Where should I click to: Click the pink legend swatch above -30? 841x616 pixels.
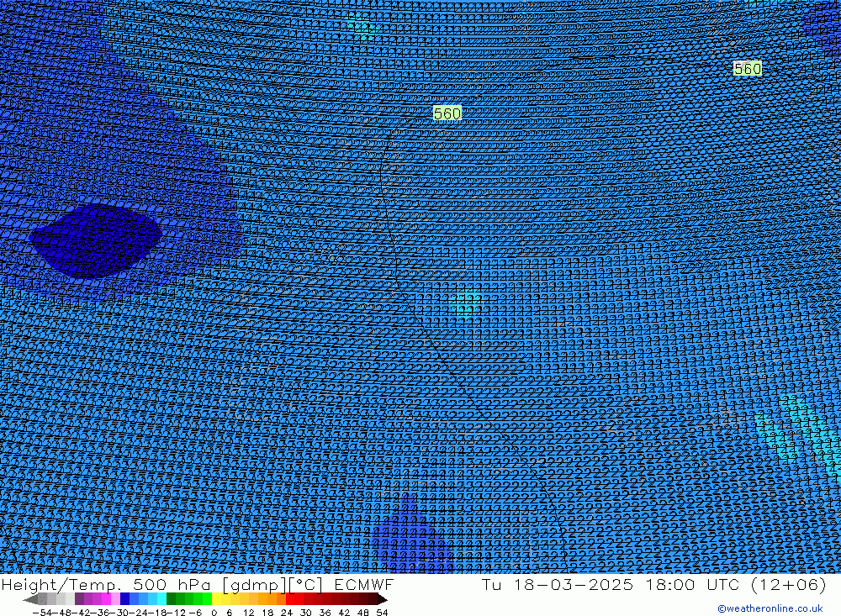coord(116,599)
